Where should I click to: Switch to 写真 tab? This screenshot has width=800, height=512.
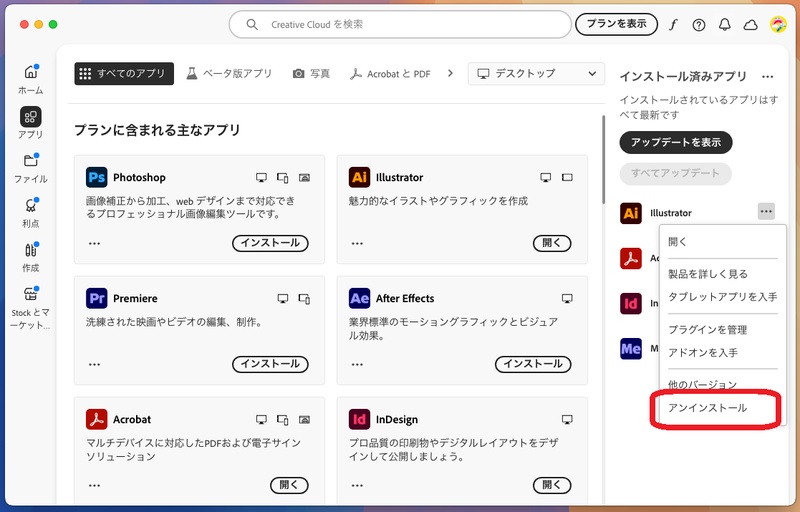click(x=311, y=73)
